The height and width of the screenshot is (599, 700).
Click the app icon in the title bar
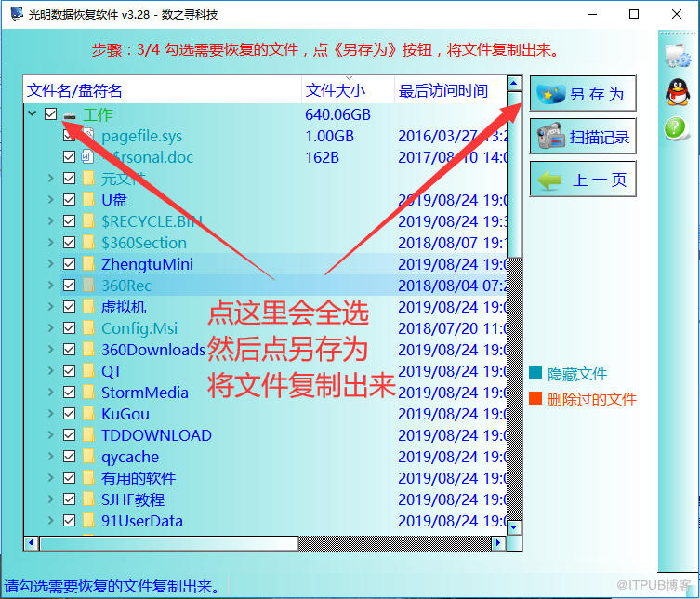[x=17, y=14]
